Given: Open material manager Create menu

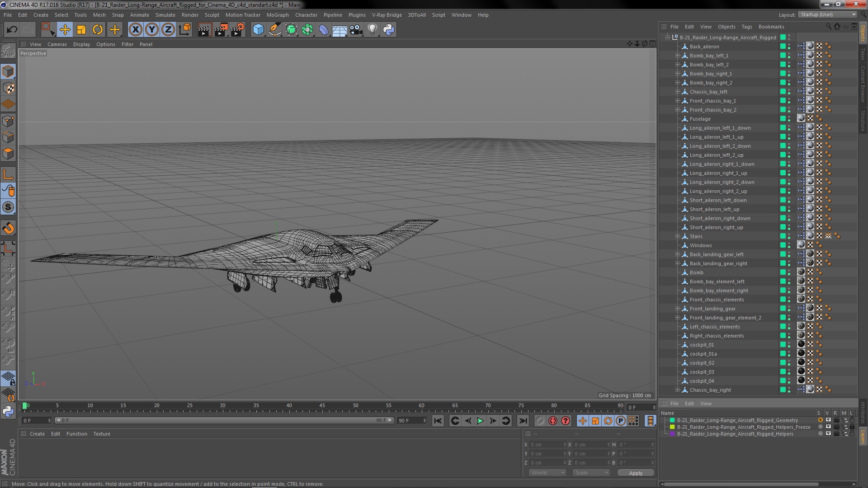Looking at the screenshot, I should pos(37,434).
